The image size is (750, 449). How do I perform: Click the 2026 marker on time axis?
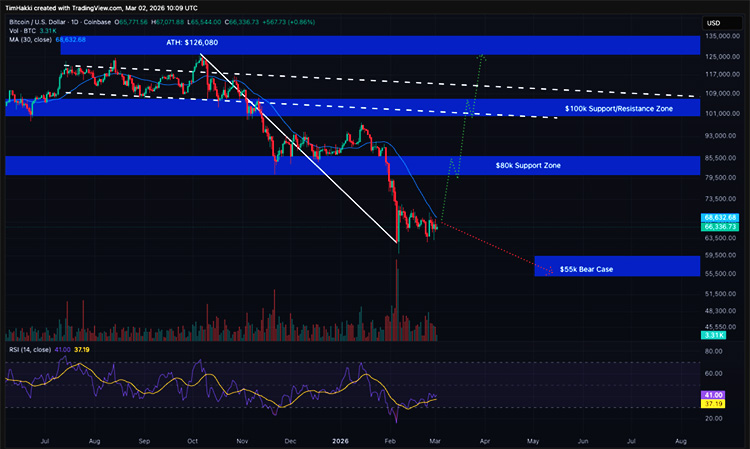pos(341,439)
